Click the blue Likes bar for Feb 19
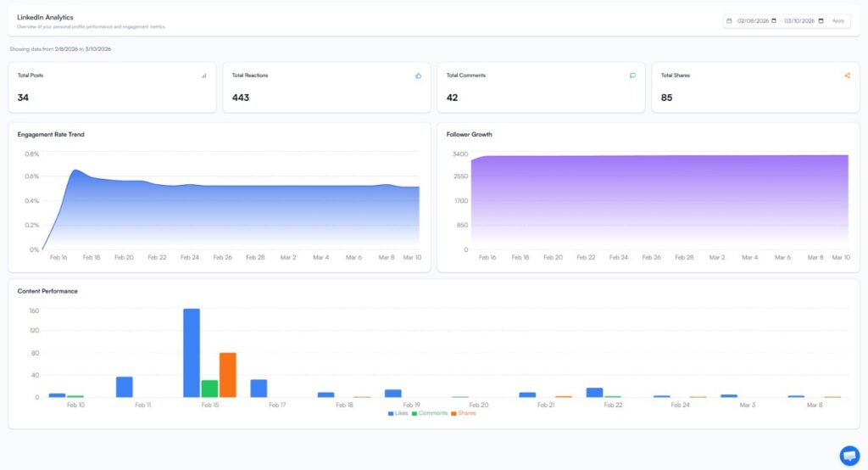868x470 pixels. pyautogui.click(x=393, y=394)
